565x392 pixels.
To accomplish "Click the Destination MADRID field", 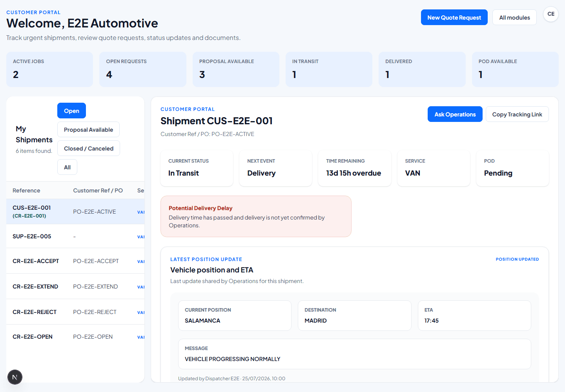I will (355, 316).
